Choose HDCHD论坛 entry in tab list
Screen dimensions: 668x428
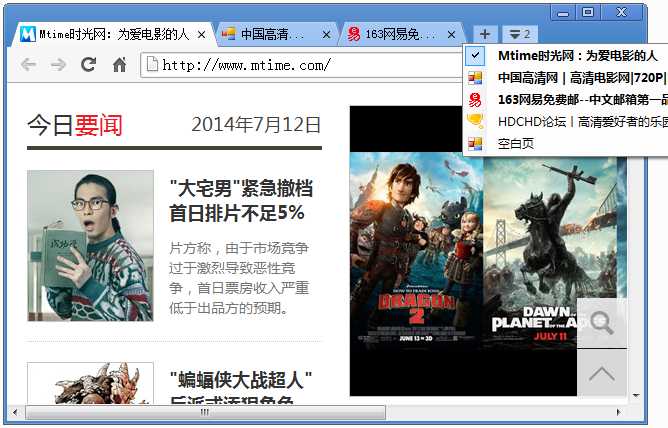(566, 122)
